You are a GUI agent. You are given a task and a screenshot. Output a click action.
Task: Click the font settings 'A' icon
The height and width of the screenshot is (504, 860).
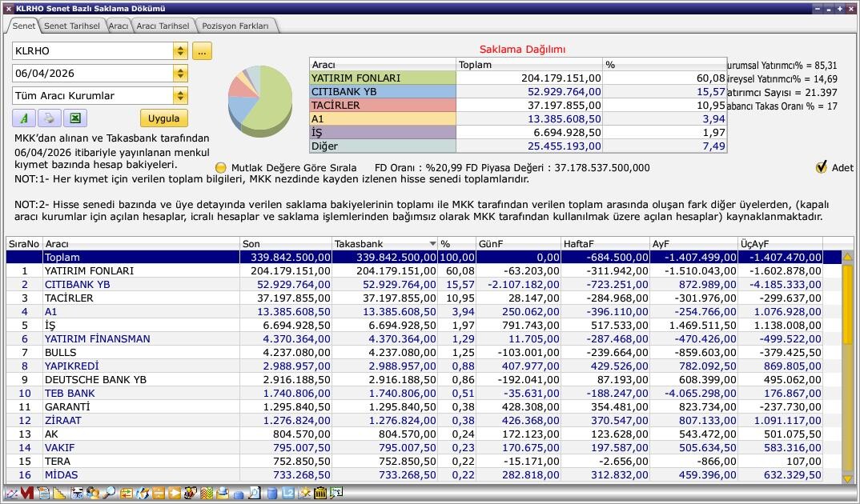coord(24,118)
